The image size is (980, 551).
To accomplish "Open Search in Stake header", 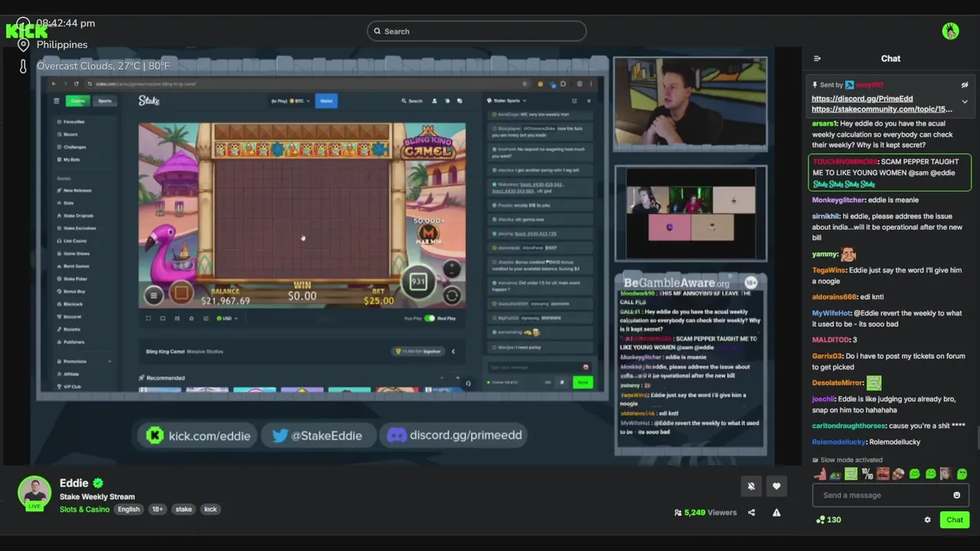I will tap(412, 101).
